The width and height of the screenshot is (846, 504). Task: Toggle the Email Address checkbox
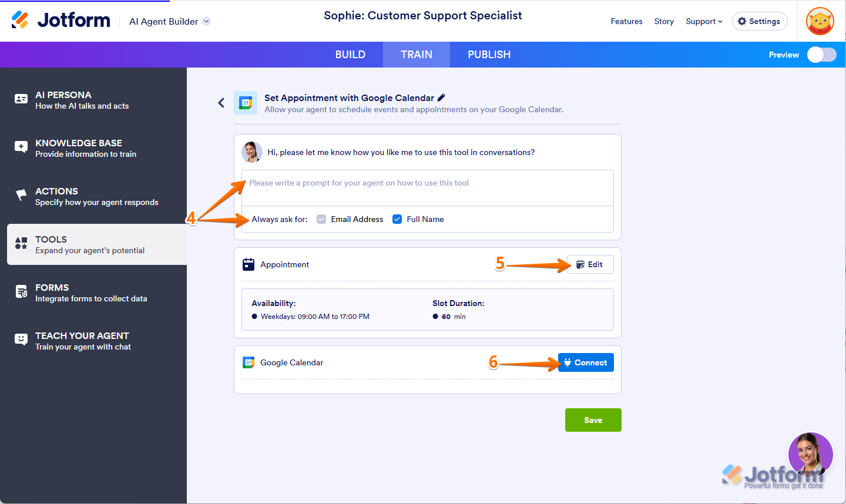click(321, 219)
